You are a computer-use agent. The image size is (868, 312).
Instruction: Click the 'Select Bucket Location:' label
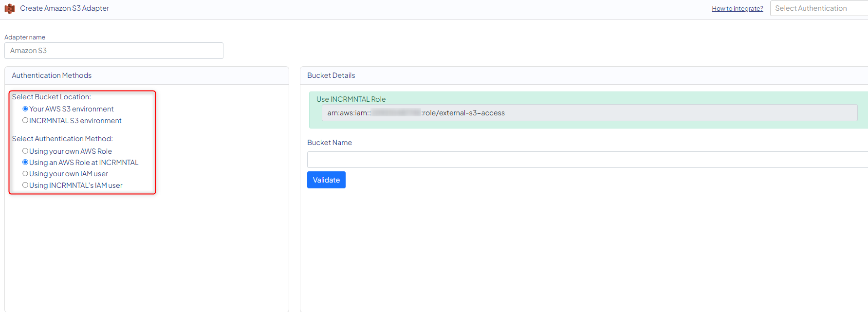pos(51,97)
